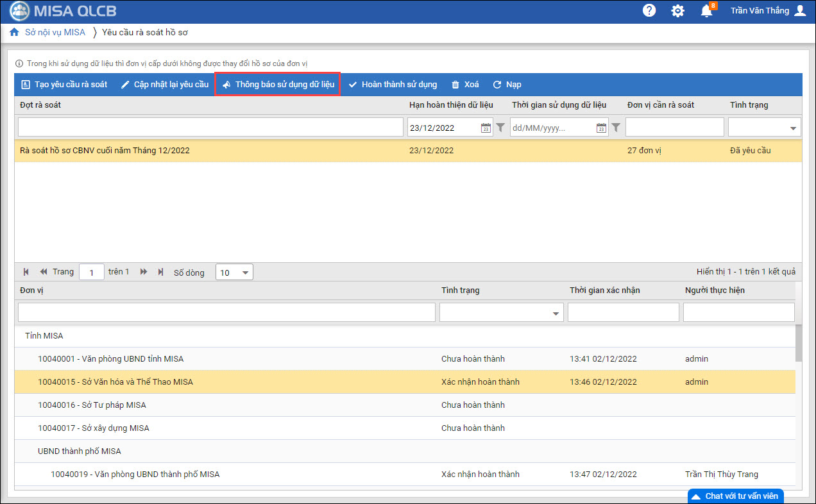Click the Đơn vị filter input field
816x504 pixels.
click(226, 312)
